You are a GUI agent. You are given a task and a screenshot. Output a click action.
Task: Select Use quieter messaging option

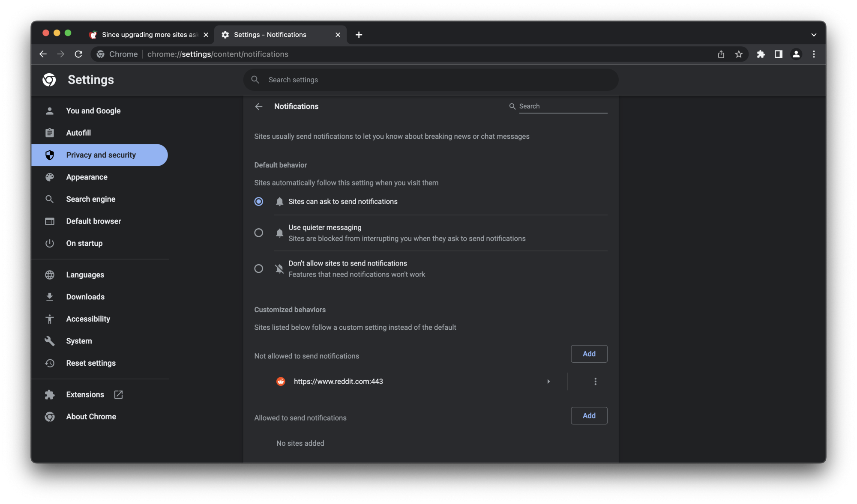(x=259, y=233)
